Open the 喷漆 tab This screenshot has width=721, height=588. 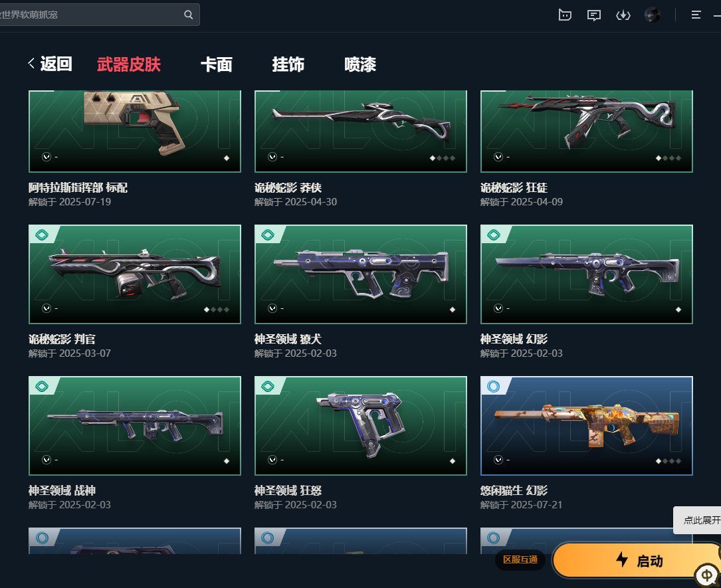(360, 64)
